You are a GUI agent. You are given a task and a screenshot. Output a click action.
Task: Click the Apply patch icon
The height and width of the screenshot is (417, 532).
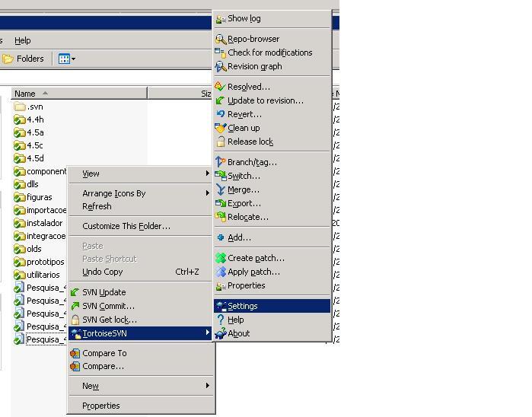pyautogui.click(x=221, y=272)
